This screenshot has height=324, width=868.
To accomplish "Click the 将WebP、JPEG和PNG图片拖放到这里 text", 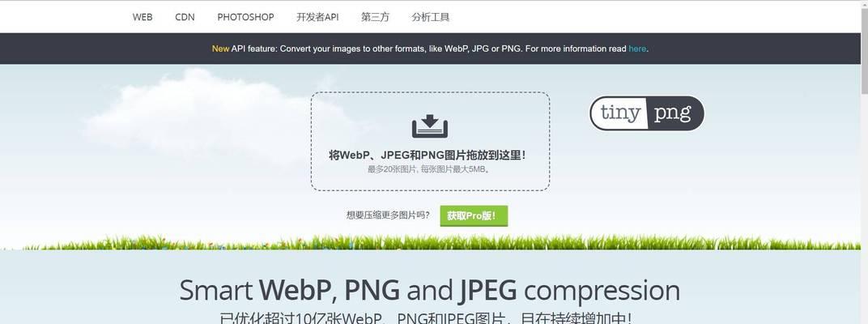I will tap(428, 156).
